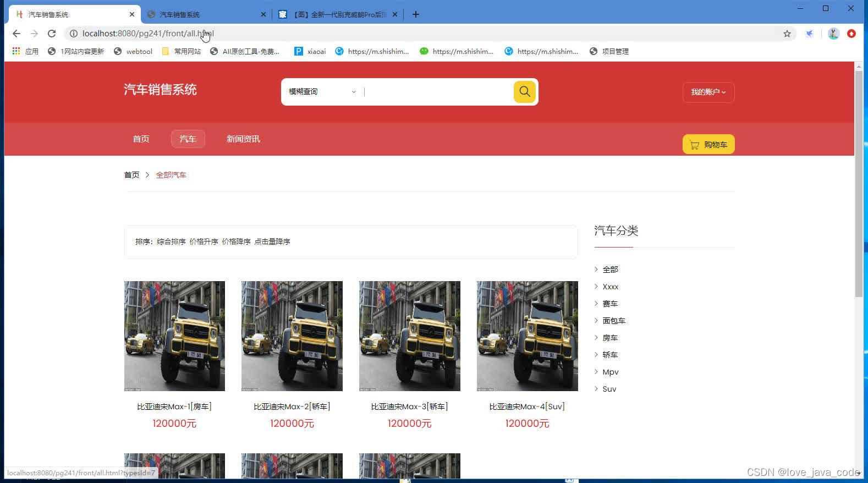Select the 面包车 car category
This screenshot has width=868, height=483.
pos(614,321)
